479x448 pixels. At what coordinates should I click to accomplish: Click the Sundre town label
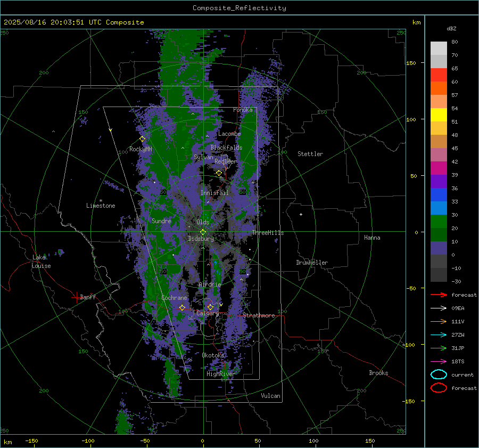click(x=161, y=221)
